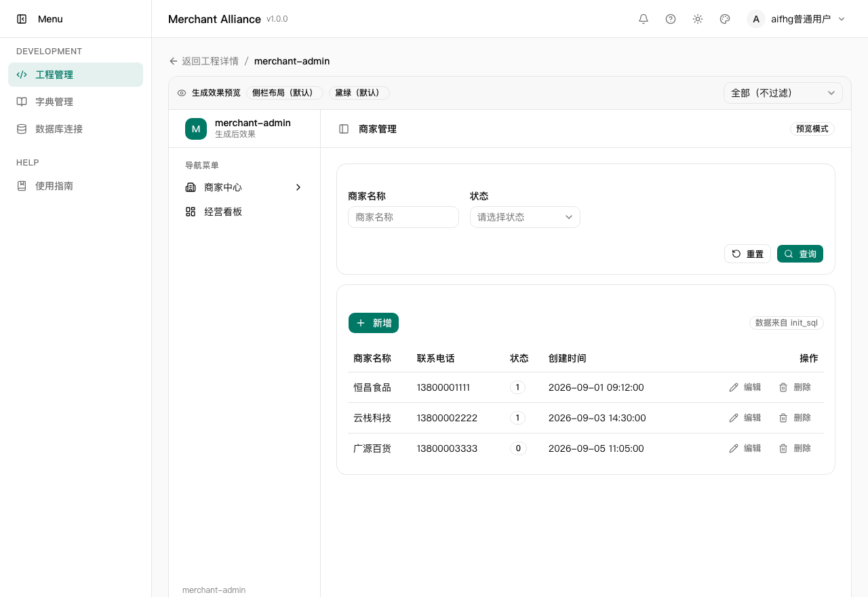The image size is (868, 597).
Task: Click the merchant-admin breadcrumb text
Action: [x=292, y=61]
